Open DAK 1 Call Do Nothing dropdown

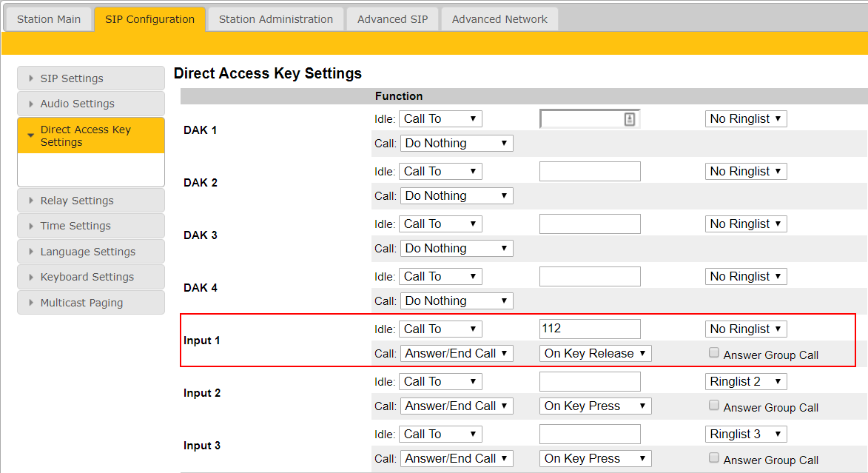pos(456,143)
